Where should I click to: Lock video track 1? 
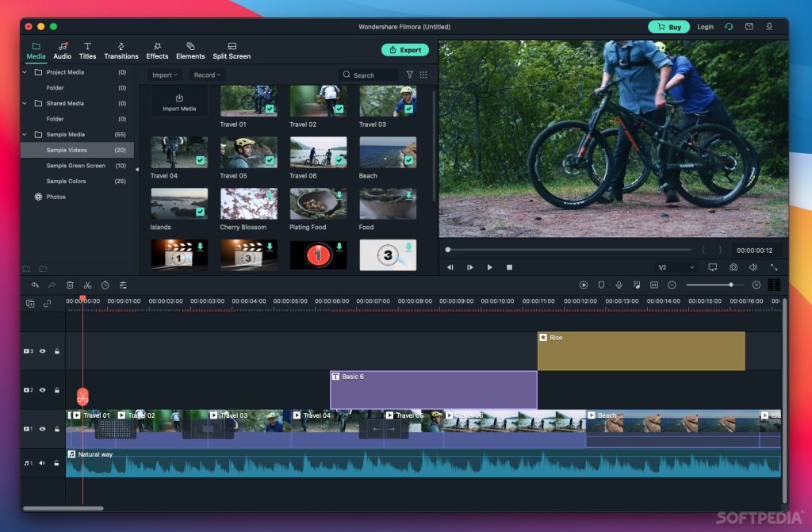57,429
